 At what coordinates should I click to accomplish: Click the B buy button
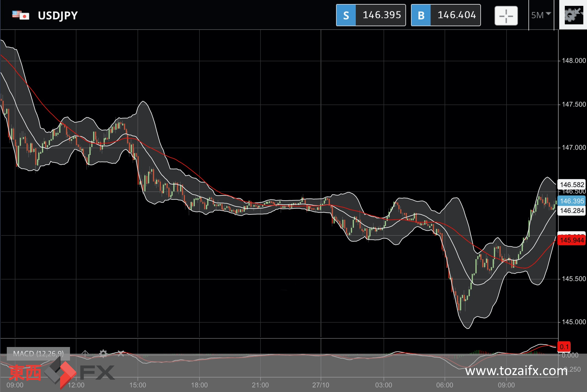coord(421,15)
